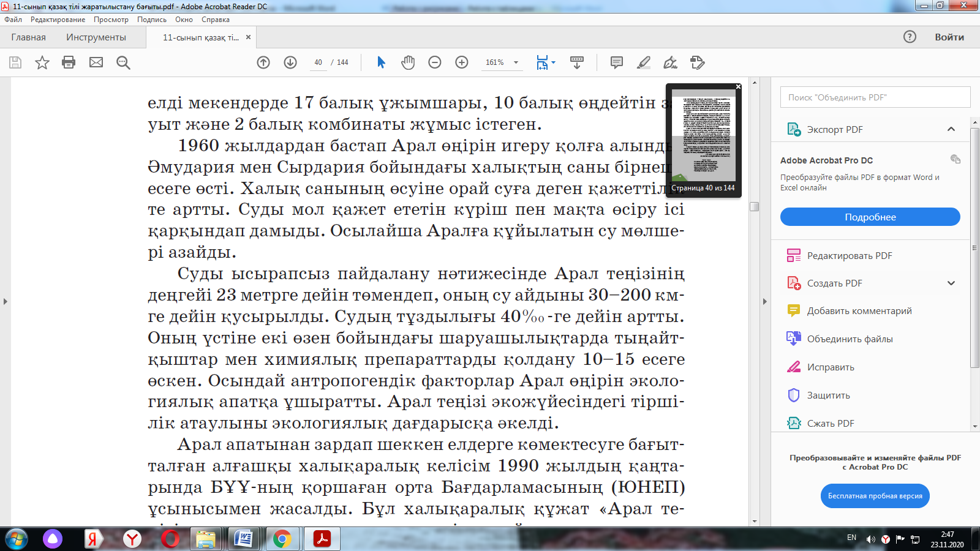
Task: Save the file with the floppy disk icon
Action: 15,62
